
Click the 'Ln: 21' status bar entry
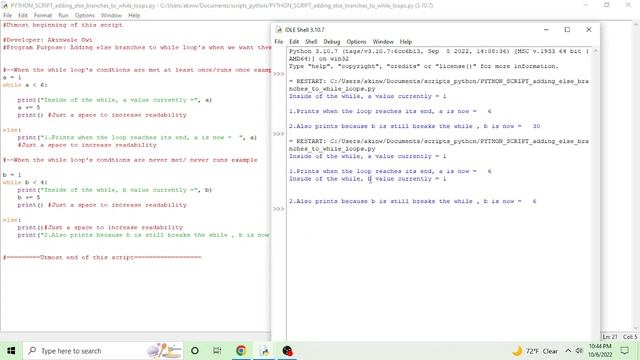point(610,337)
